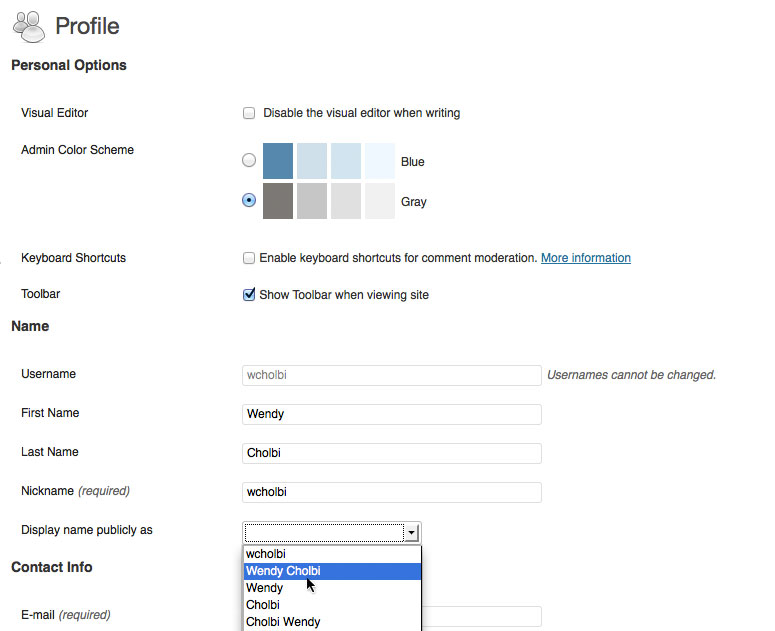The width and height of the screenshot is (775, 631).
Task: Click the Profile users icon
Action: 29,27
